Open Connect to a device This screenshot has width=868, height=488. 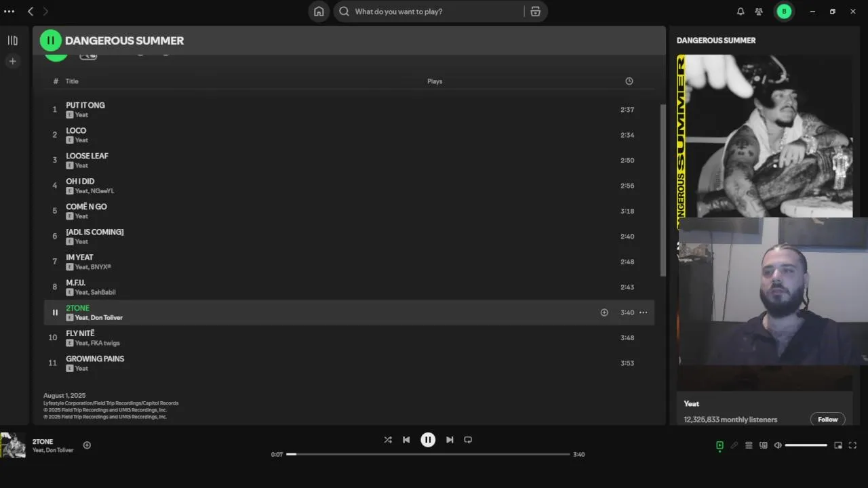point(764,445)
